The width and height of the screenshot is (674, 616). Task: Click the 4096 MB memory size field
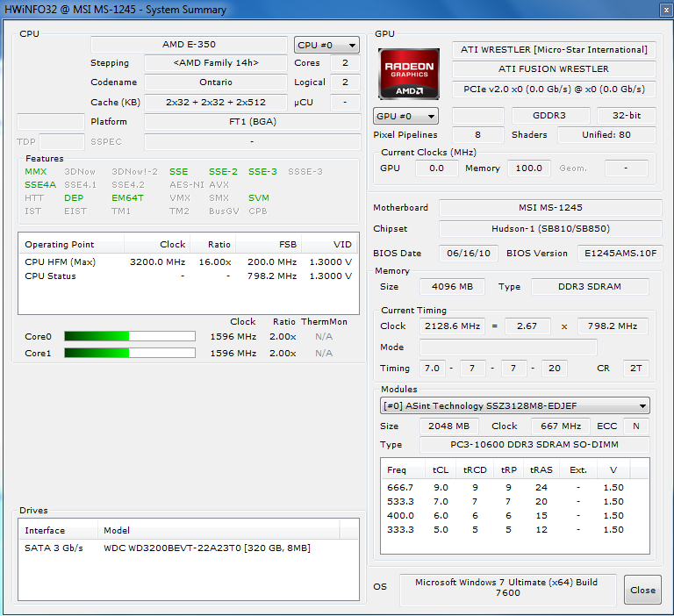coord(452,287)
